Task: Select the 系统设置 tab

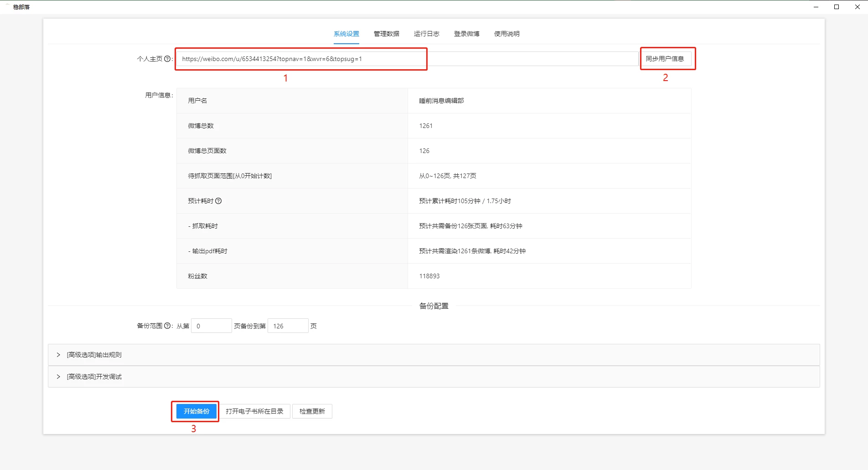Action: click(346, 33)
